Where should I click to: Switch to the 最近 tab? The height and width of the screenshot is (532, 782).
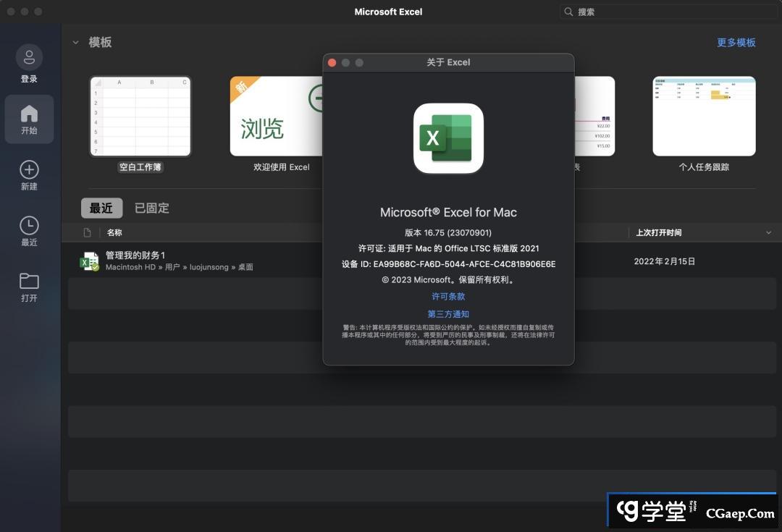pos(101,208)
